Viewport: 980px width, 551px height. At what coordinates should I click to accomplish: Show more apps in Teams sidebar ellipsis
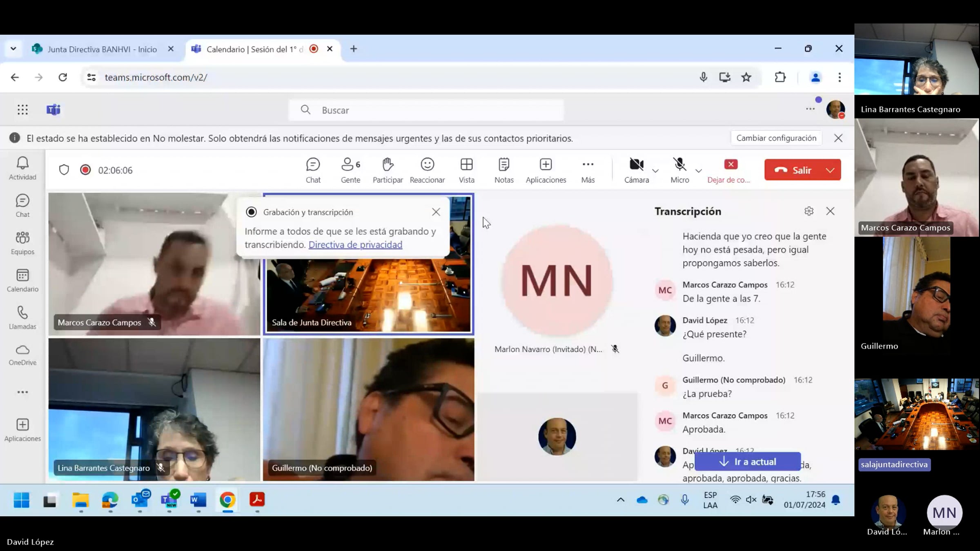(x=22, y=392)
